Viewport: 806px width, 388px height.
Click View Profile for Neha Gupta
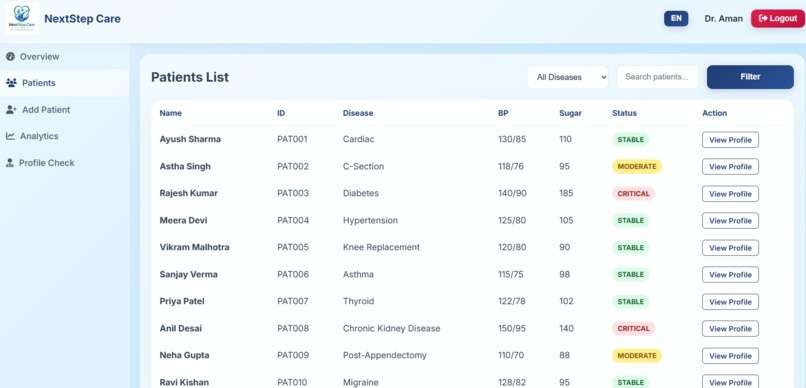tap(730, 356)
